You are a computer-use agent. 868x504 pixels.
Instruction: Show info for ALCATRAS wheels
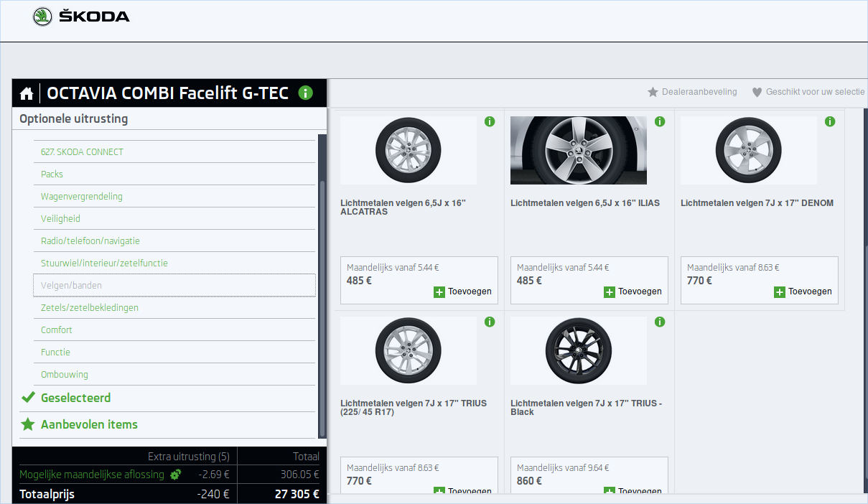490,121
